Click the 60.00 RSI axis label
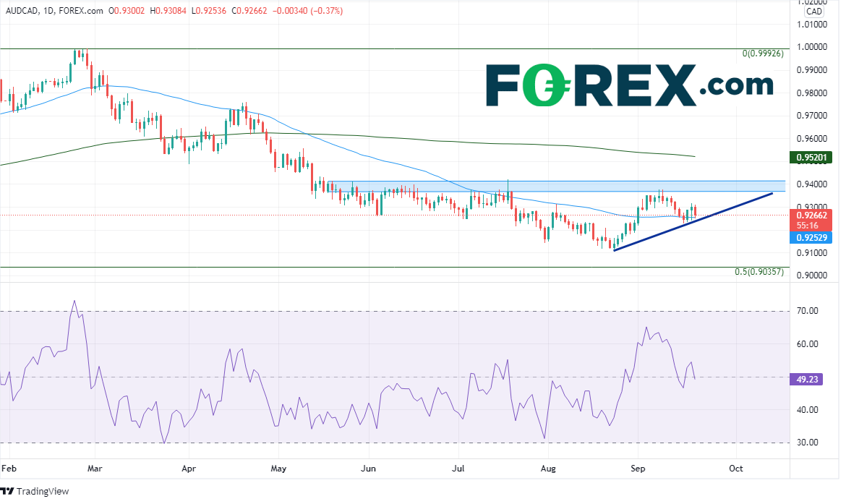This screenshot has height=504, width=846. 808,344
